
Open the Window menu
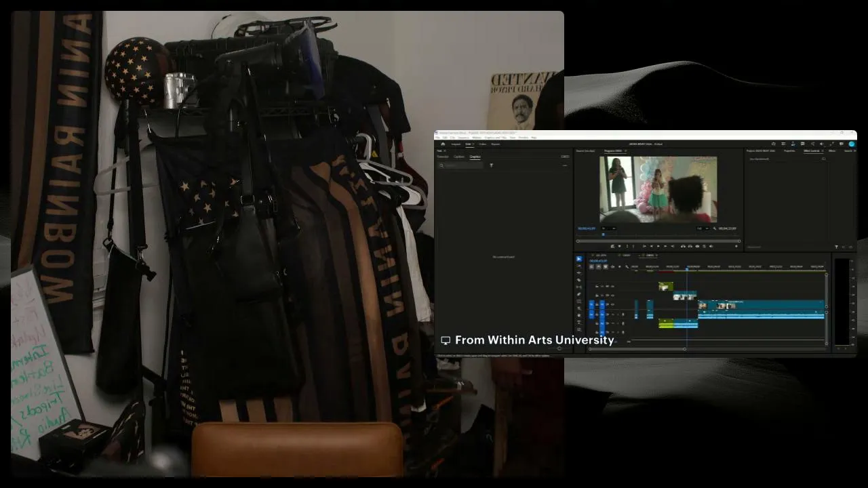[x=524, y=138]
